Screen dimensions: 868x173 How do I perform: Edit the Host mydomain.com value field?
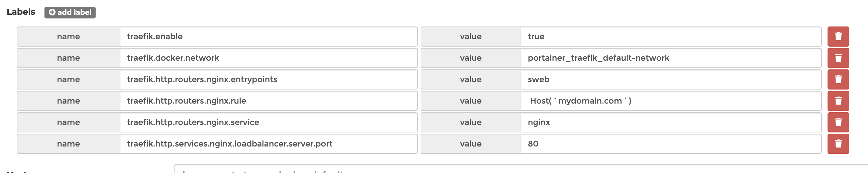(670, 101)
